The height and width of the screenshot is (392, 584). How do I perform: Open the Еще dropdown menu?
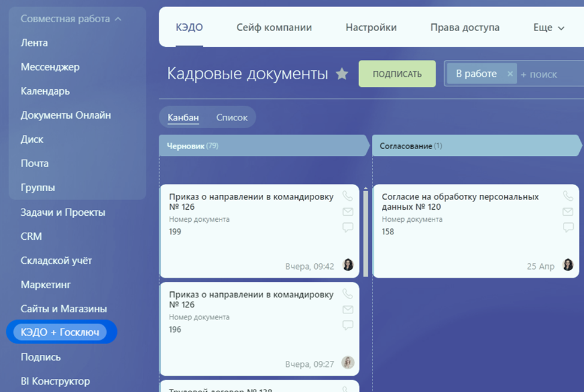coord(548,27)
